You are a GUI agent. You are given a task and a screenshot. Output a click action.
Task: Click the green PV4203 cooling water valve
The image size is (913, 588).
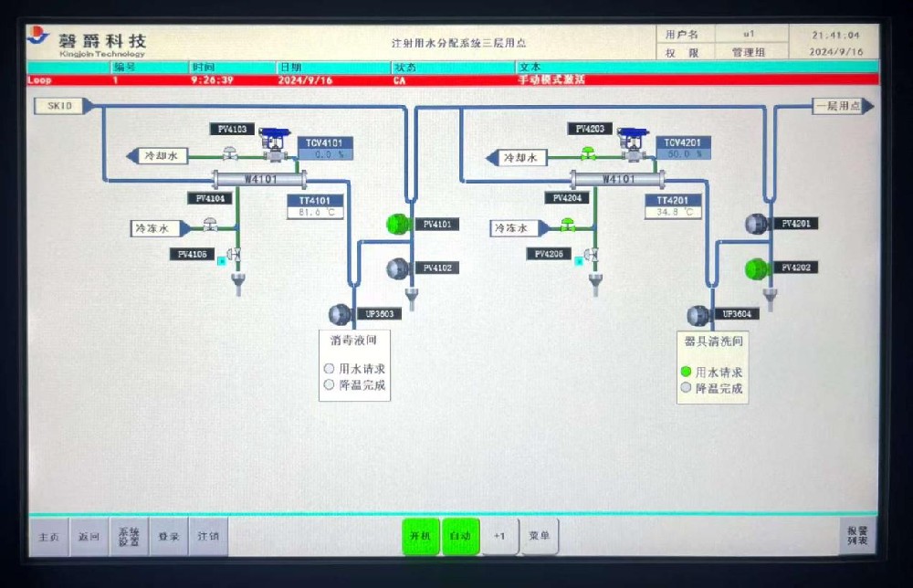click(x=587, y=153)
